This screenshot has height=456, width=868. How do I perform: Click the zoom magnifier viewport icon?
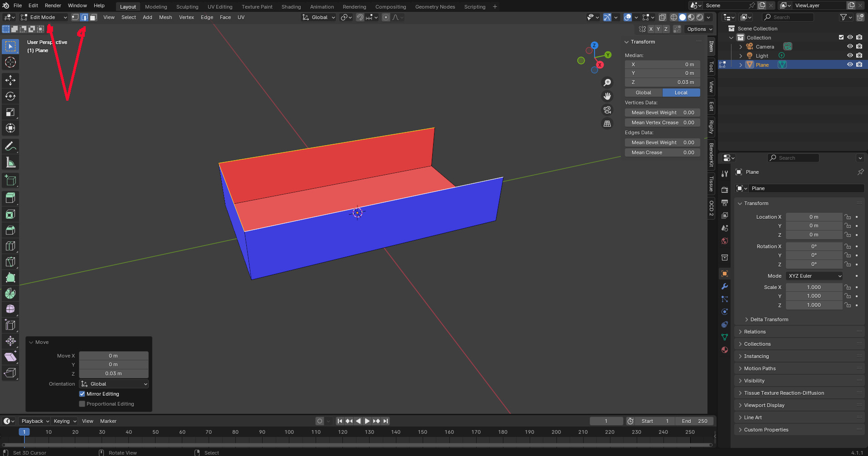click(607, 83)
